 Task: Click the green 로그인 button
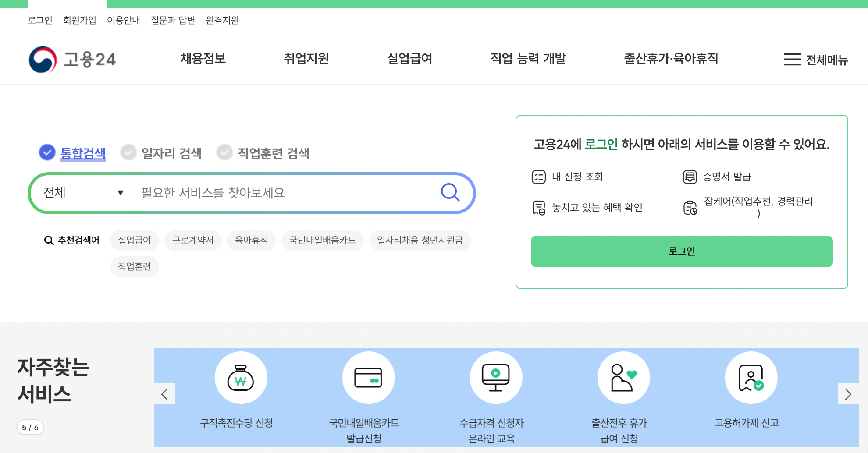681,251
